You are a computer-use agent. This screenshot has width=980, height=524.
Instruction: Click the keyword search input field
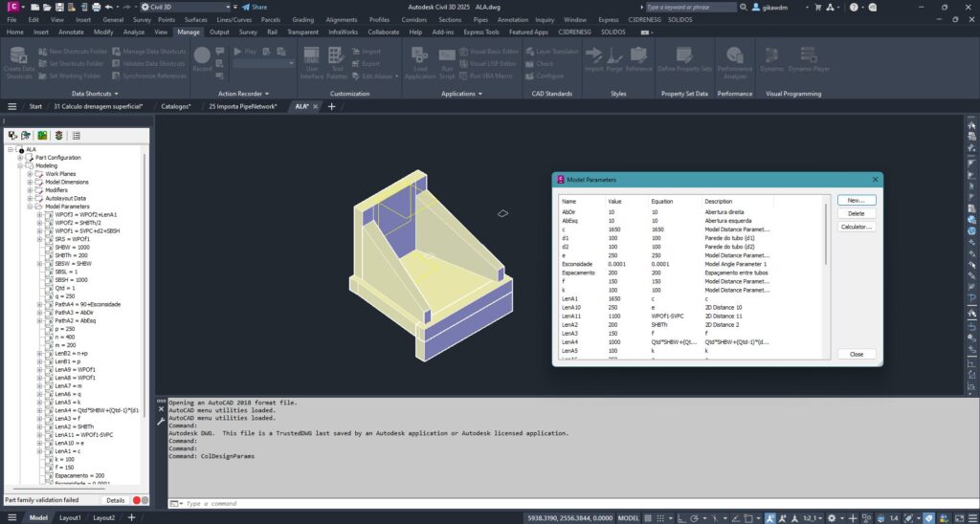point(690,7)
